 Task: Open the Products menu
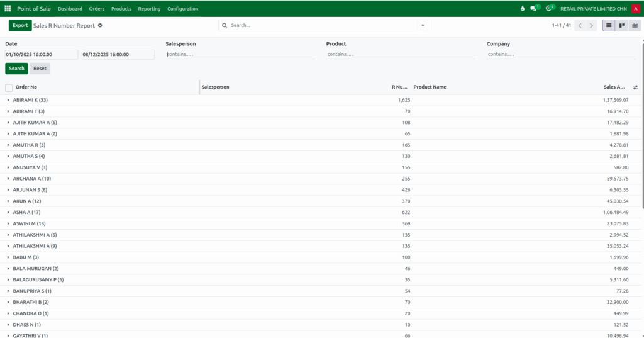click(x=121, y=9)
